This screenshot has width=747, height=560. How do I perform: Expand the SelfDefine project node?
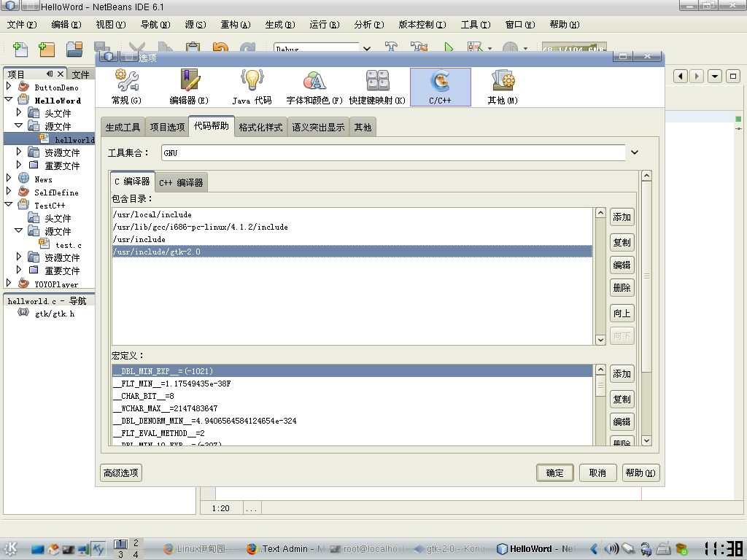click(x=9, y=191)
